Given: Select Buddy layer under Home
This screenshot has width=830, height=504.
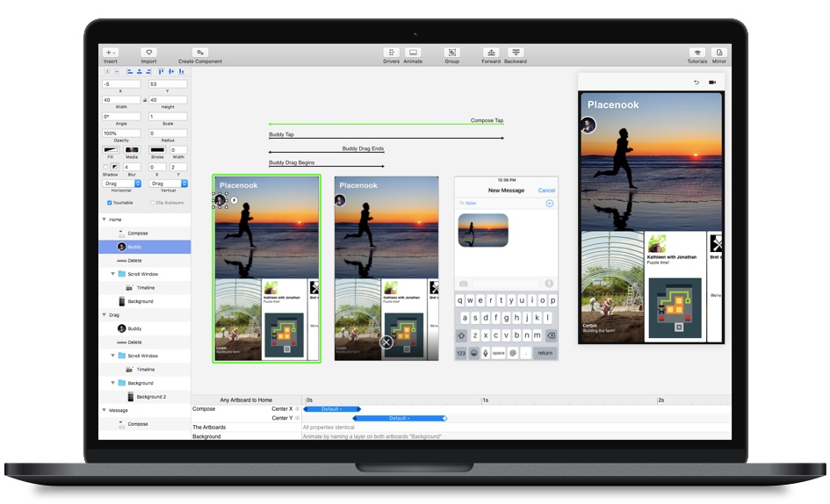Looking at the screenshot, I should tap(145, 247).
